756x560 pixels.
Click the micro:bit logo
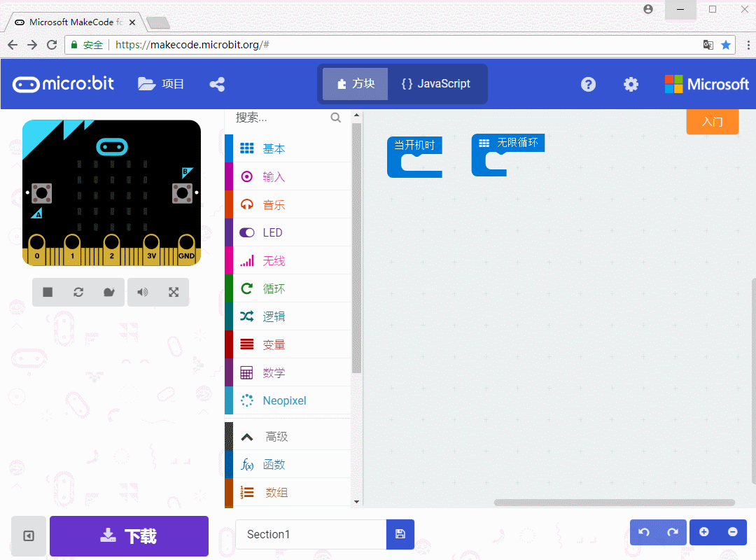[63, 84]
